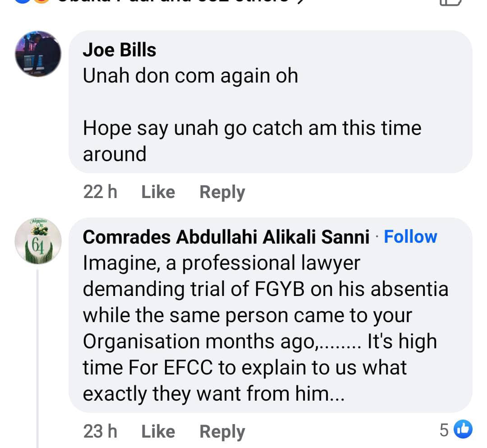
Task: Click the '22 h' timestamp
Action: click(100, 192)
